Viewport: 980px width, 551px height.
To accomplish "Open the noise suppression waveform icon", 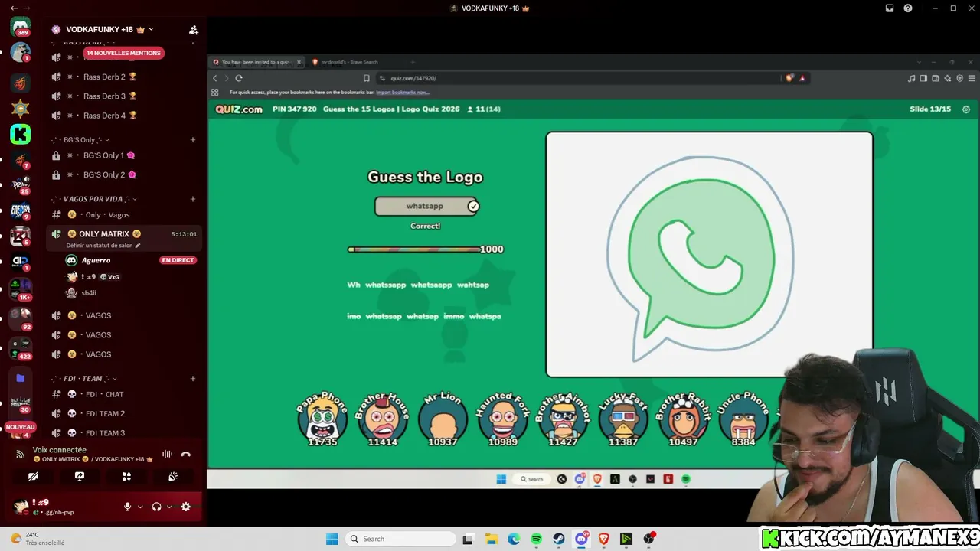I will 167,454.
